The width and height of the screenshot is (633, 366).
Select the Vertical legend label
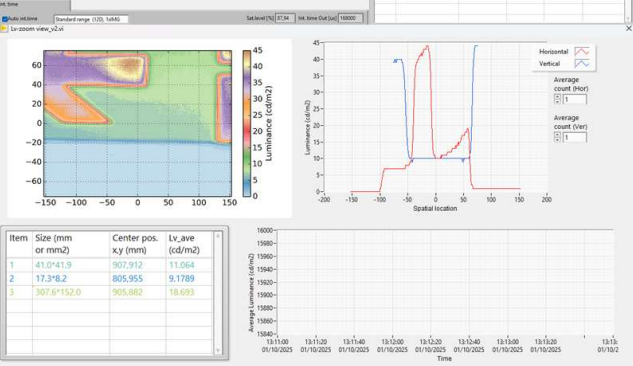(549, 64)
